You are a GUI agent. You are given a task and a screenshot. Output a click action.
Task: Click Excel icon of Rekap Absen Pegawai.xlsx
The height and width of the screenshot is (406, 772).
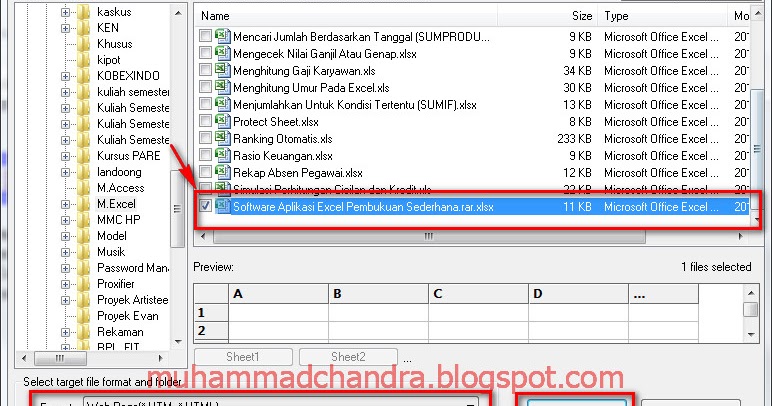tap(223, 172)
